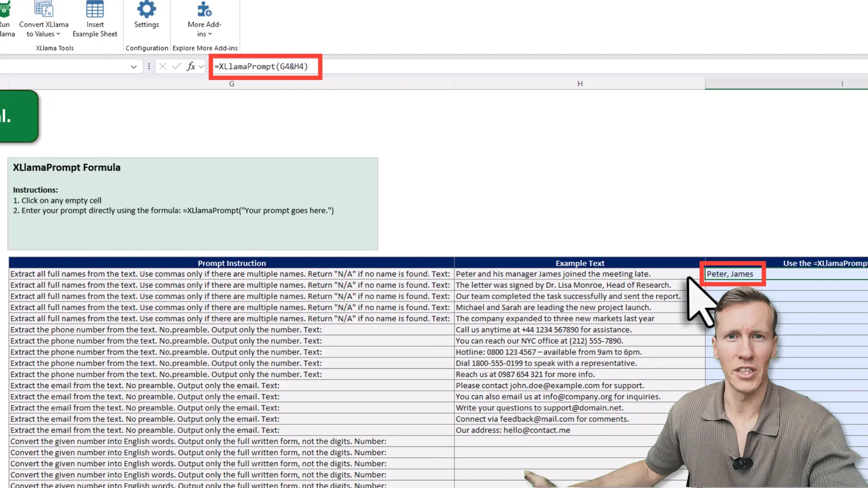
Task: Select column G header
Action: (231, 84)
